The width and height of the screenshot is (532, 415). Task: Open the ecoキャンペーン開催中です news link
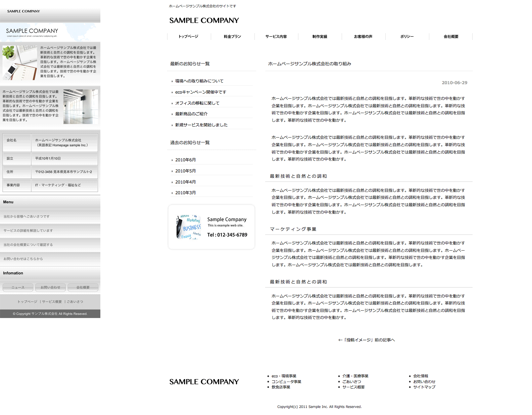click(x=200, y=92)
